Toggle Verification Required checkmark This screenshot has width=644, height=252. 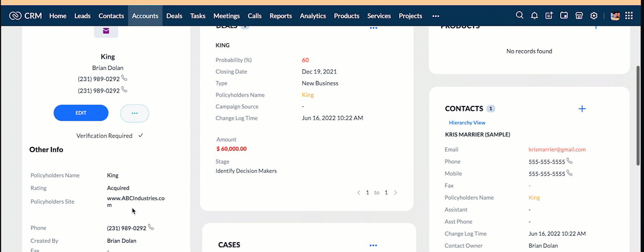140,135
